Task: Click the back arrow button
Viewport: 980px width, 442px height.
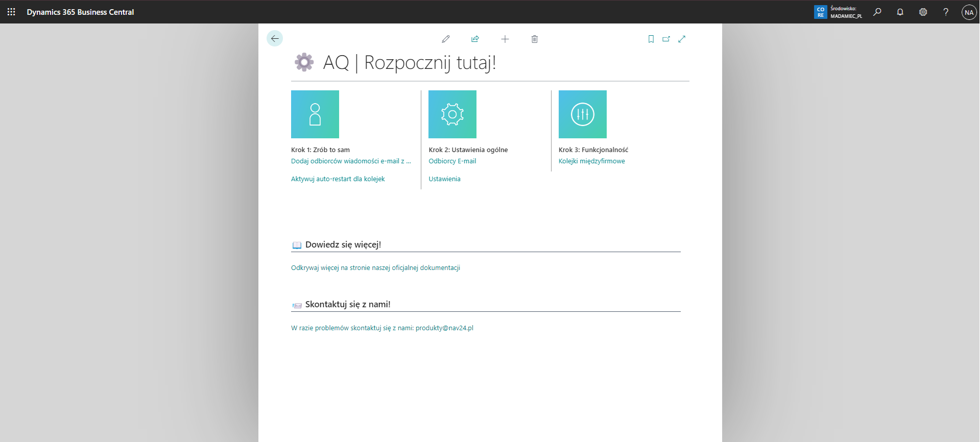Action: point(275,39)
